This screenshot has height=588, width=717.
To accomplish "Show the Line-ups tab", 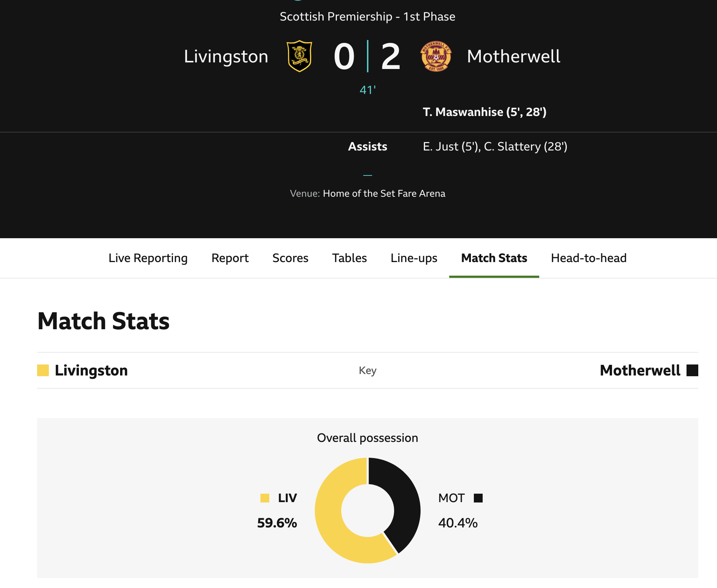I will [414, 258].
